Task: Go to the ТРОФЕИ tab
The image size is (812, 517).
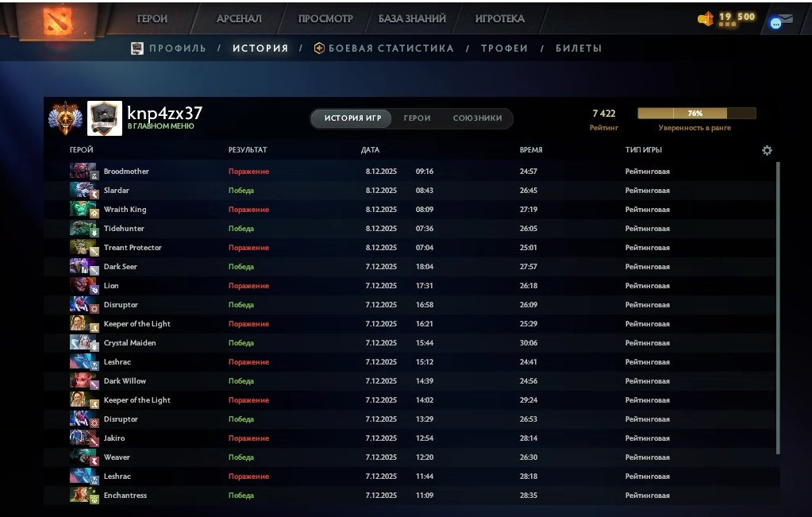Action: click(504, 48)
